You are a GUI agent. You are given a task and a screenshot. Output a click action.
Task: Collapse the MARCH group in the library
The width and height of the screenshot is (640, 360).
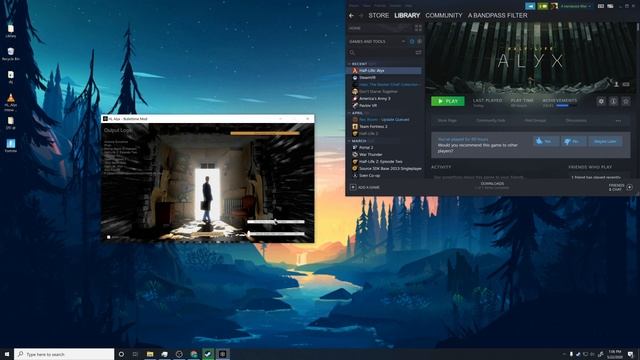coord(349,141)
